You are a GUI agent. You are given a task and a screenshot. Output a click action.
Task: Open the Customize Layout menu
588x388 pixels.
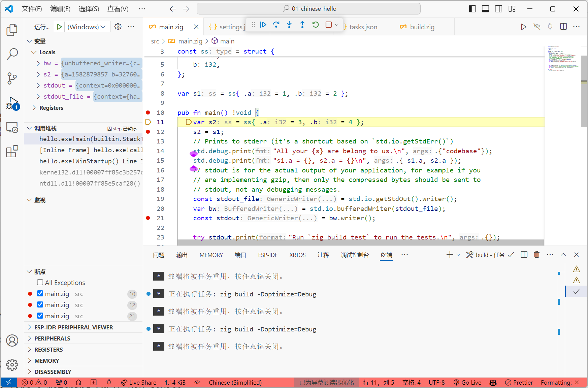point(512,9)
